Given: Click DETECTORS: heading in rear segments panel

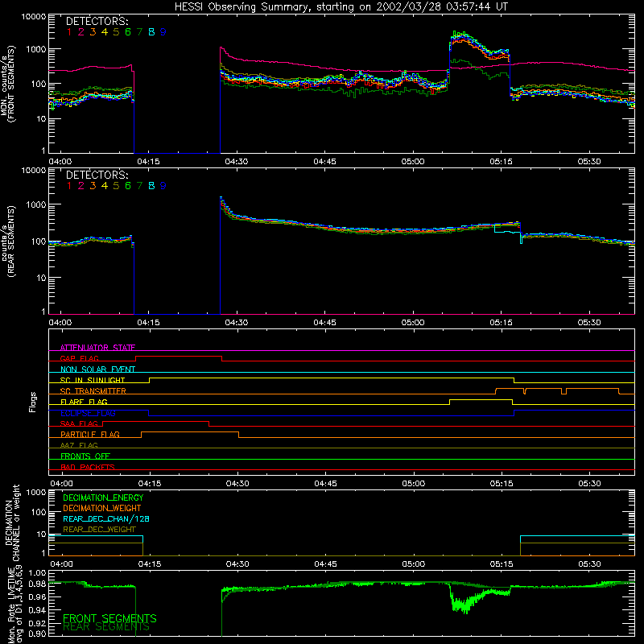Looking at the screenshot, I should [97, 175].
